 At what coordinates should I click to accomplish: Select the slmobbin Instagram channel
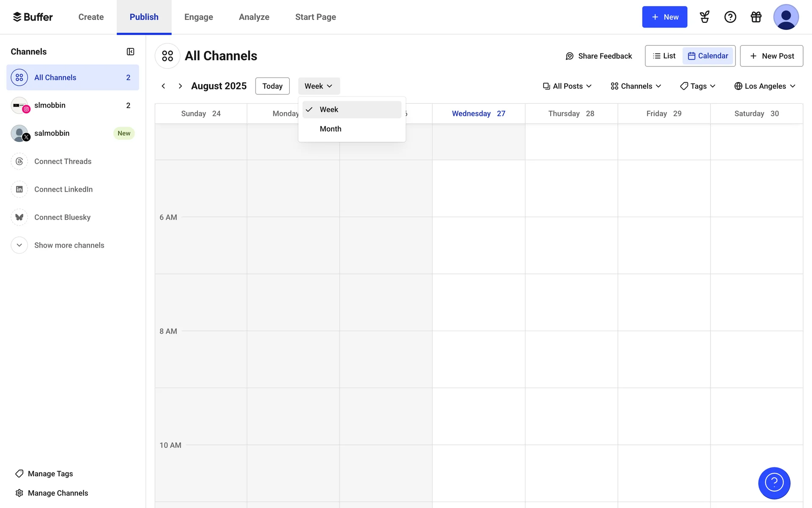50,105
